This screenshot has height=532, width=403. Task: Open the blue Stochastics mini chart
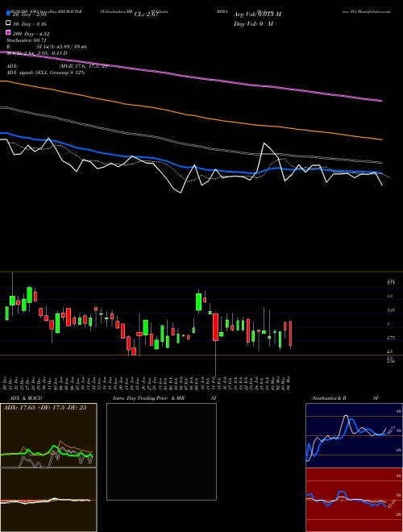click(354, 435)
